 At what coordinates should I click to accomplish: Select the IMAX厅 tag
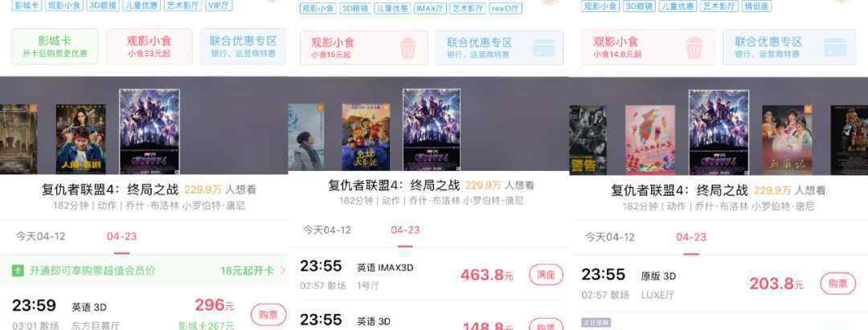pos(429,9)
